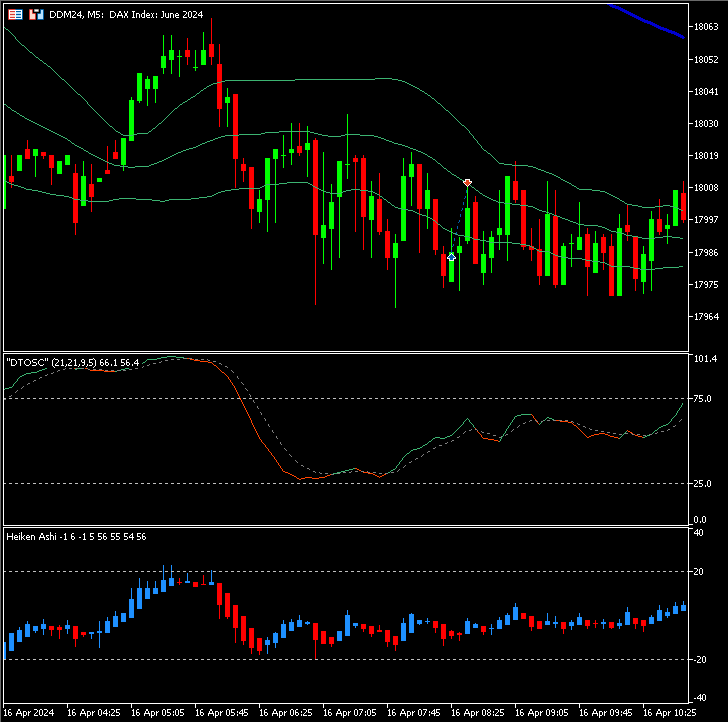
Task: Click the 0.0 value on DTOSC scale
Action: (x=700, y=520)
